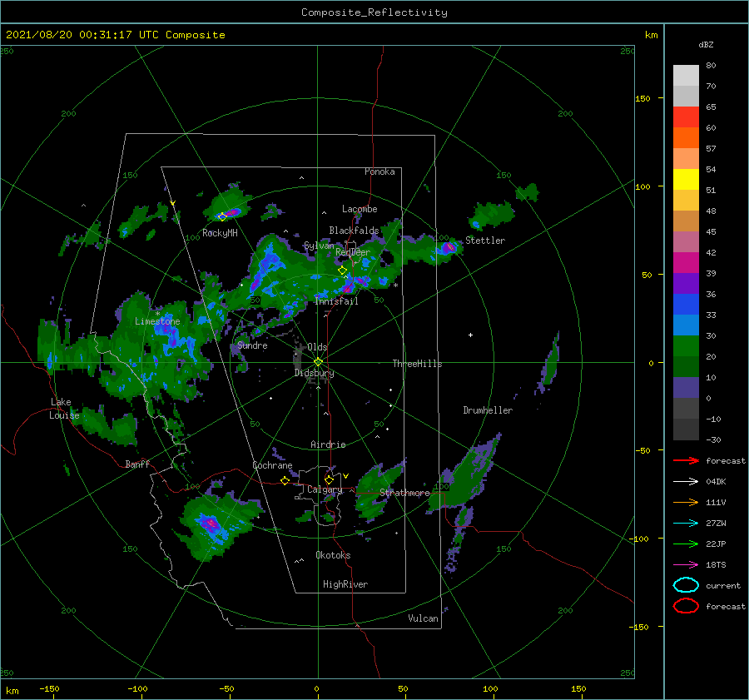Click the Lake Louise label

tap(64, 409)
